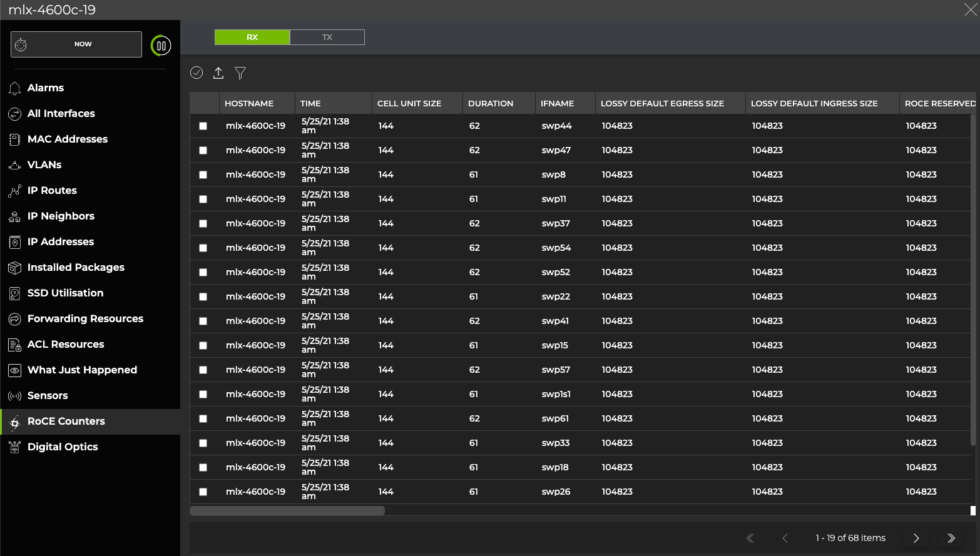Pause the auto-refresh countdown control
The height and width of the screenshot is (556, 980).
(x=160, y=45)
